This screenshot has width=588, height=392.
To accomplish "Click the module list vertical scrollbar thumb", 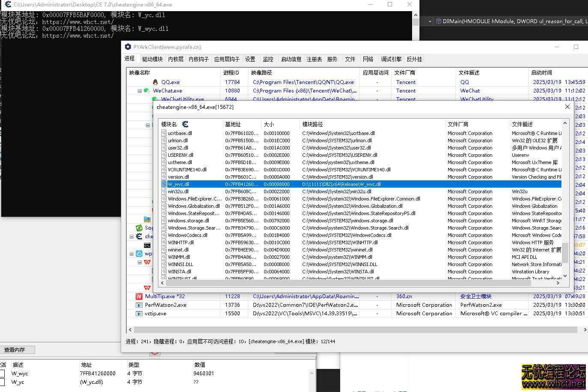I will coord(565,253).
